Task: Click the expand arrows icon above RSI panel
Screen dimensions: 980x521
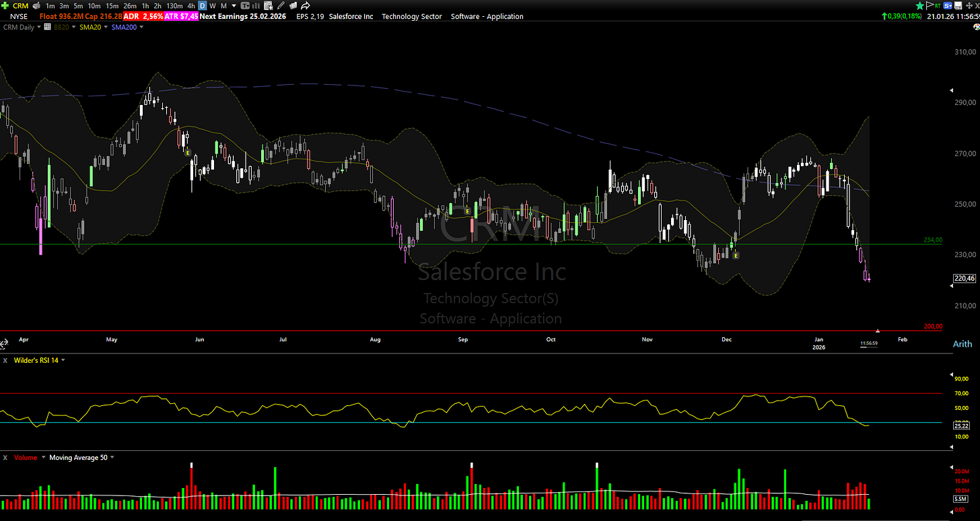Action: tap(3, 345)
